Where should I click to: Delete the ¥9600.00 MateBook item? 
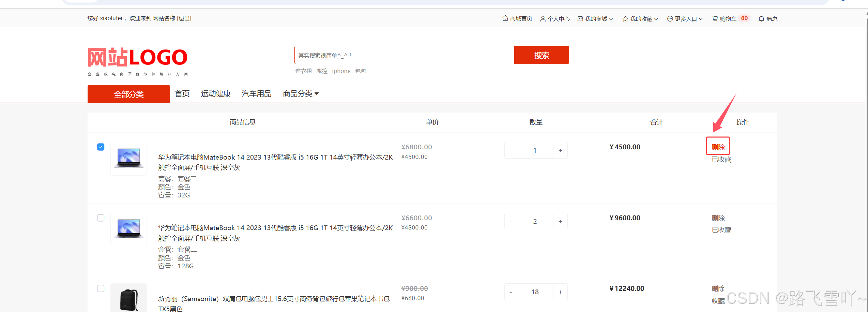[x=718, y=218]
